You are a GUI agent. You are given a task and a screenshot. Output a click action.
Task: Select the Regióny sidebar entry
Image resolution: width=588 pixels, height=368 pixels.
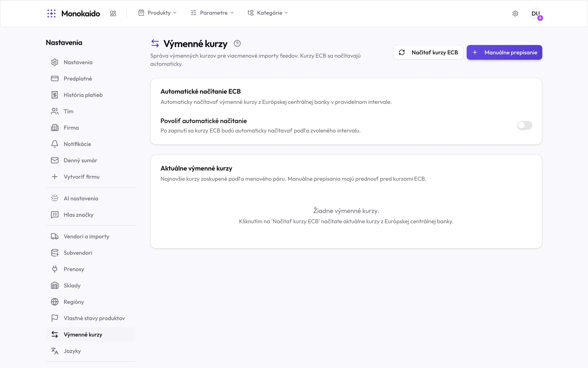click(x=90, y=302)
